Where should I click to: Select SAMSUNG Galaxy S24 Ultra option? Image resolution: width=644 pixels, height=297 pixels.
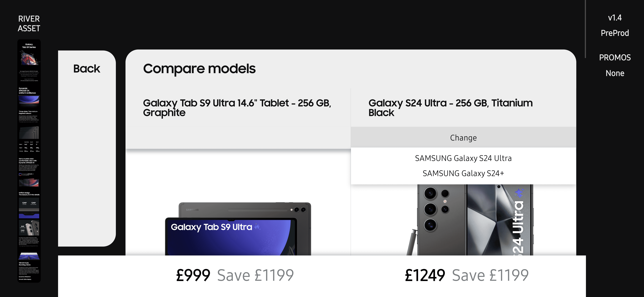click(x=463, y=158)
